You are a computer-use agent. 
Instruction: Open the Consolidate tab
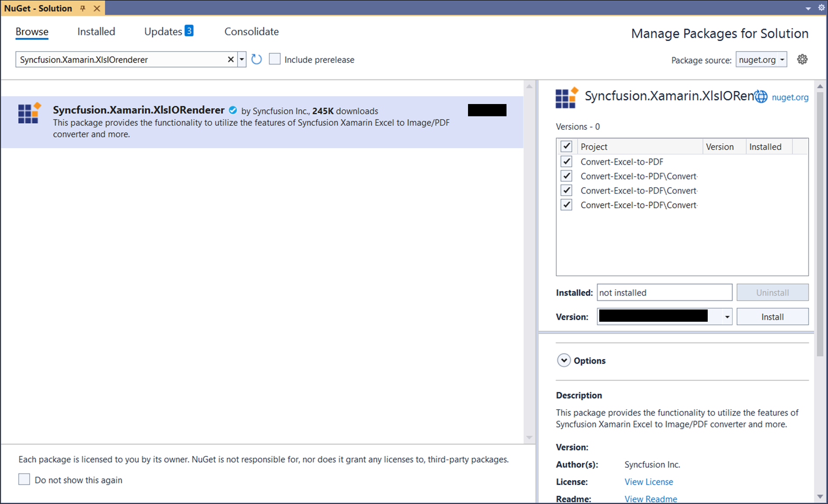pos(252,31)
